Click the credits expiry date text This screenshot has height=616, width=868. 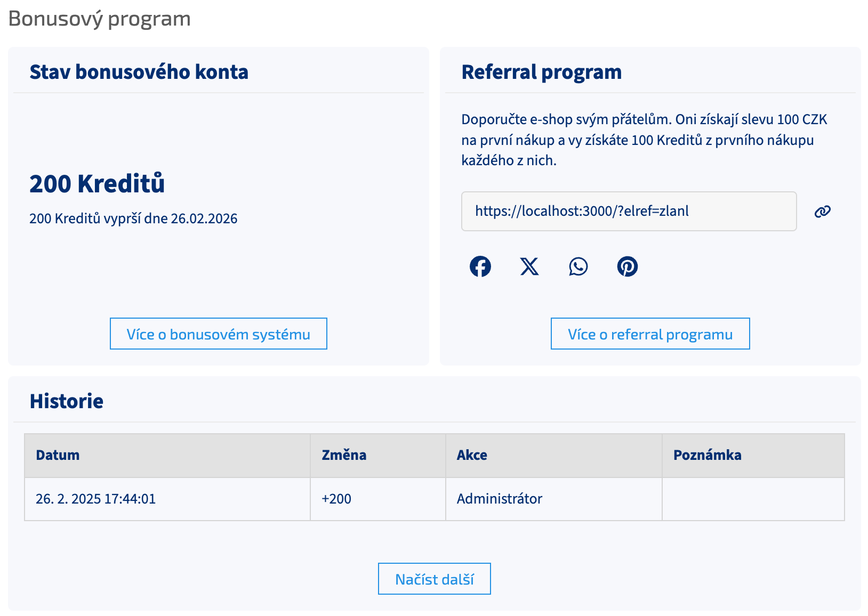click(x=133, y=218)
